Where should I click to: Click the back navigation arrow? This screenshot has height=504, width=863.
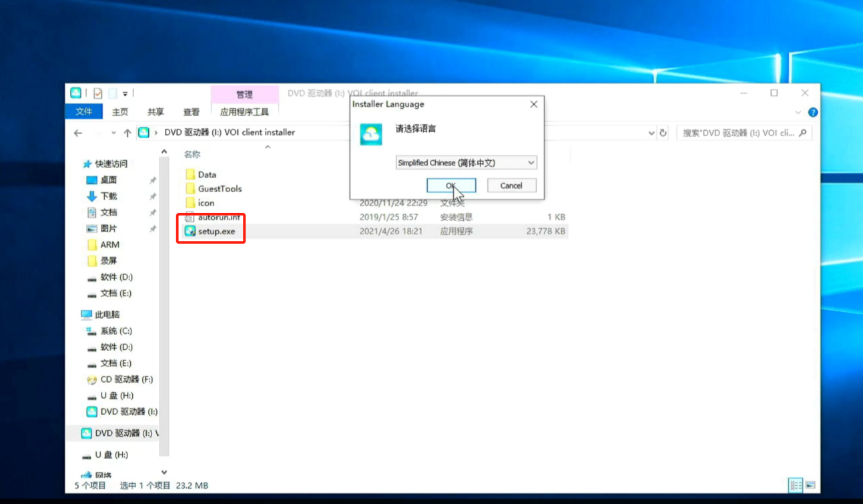[x=78, y=133]
